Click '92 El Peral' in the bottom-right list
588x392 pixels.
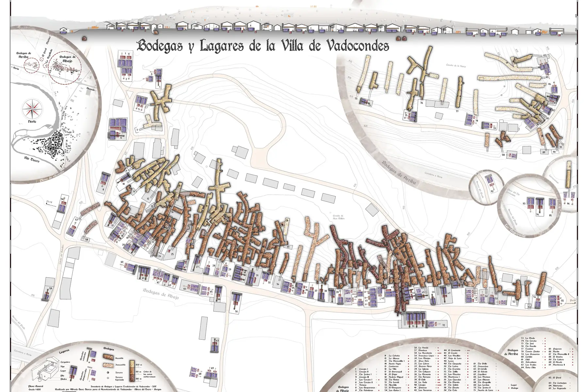pos(555,378)
